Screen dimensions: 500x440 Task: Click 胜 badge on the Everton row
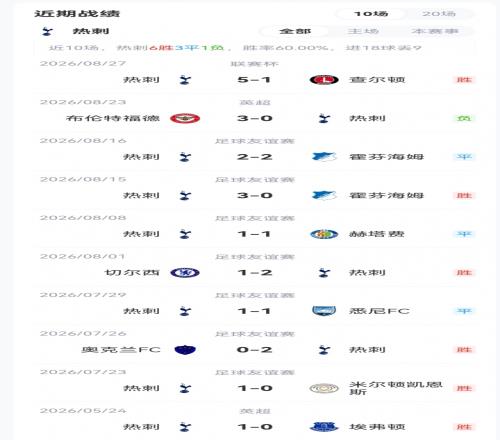click(464, 427)
